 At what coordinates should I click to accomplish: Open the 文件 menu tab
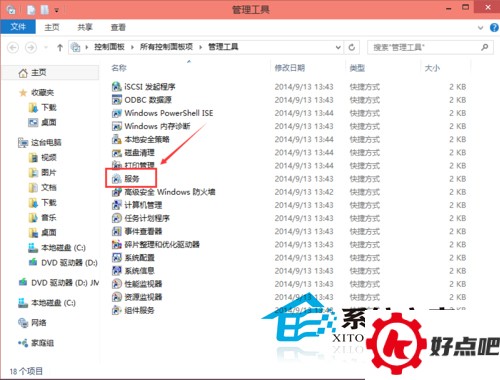(x=18, y=27)
